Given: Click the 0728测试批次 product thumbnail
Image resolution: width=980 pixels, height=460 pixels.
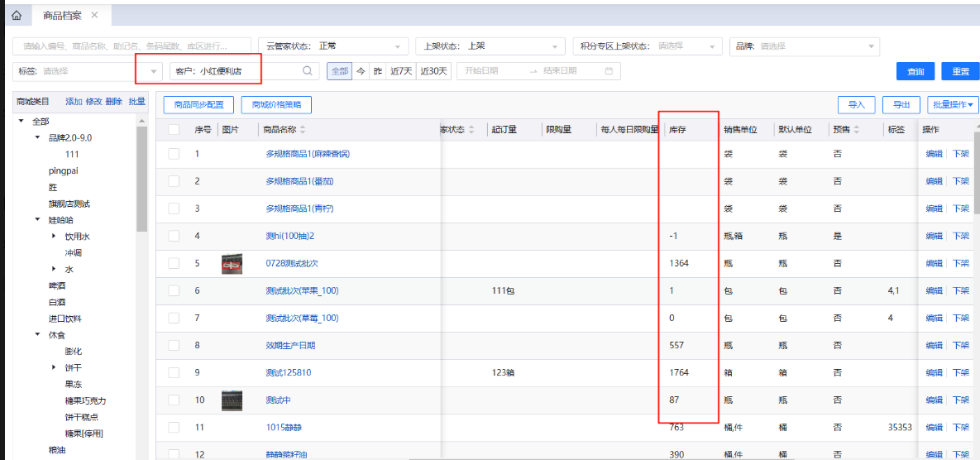Looking at the screenshot, I should [x=232, y=264].
